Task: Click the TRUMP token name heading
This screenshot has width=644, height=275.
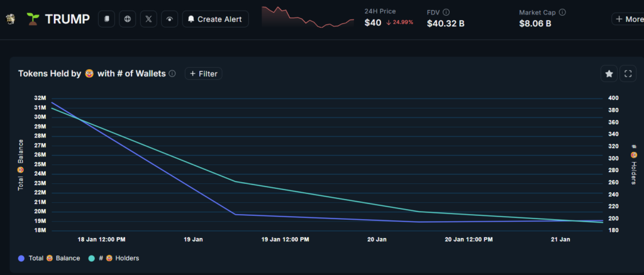Action: click(65, 19)
